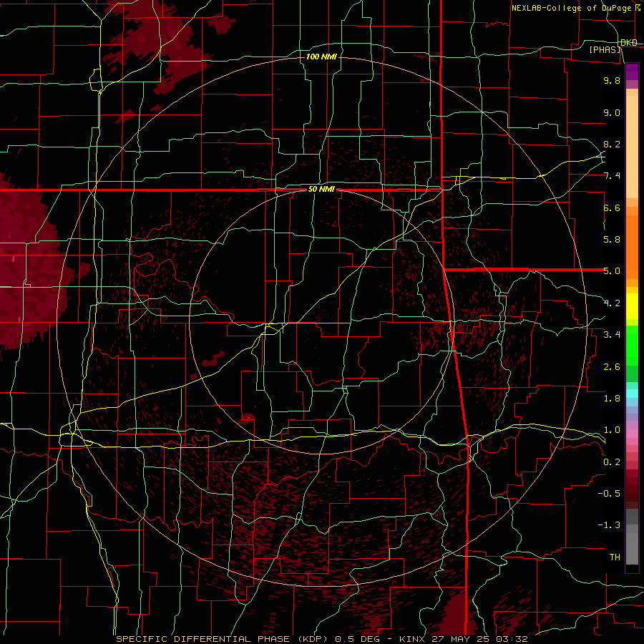Click the 1.8 value on the color scale

(612, 399)
